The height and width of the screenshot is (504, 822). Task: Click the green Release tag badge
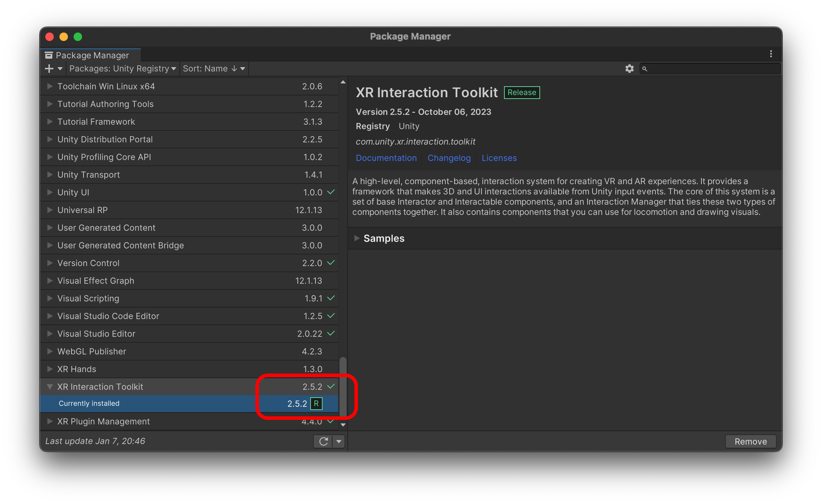tap(522, 93)
